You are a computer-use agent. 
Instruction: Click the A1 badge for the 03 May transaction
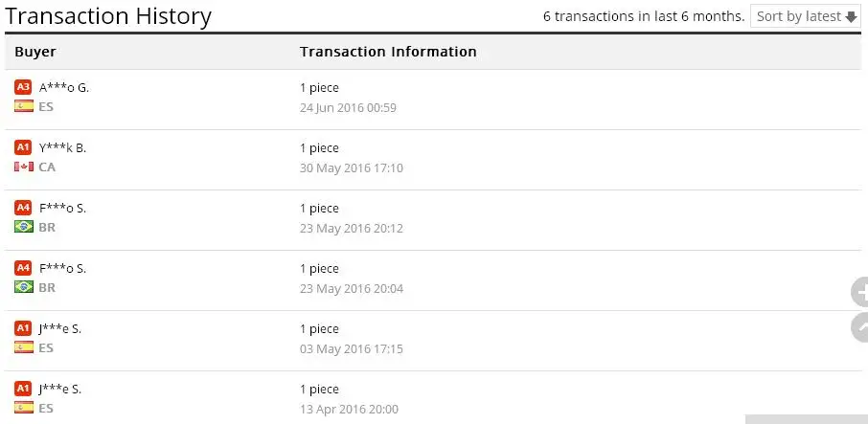click(x=23, y=328)
